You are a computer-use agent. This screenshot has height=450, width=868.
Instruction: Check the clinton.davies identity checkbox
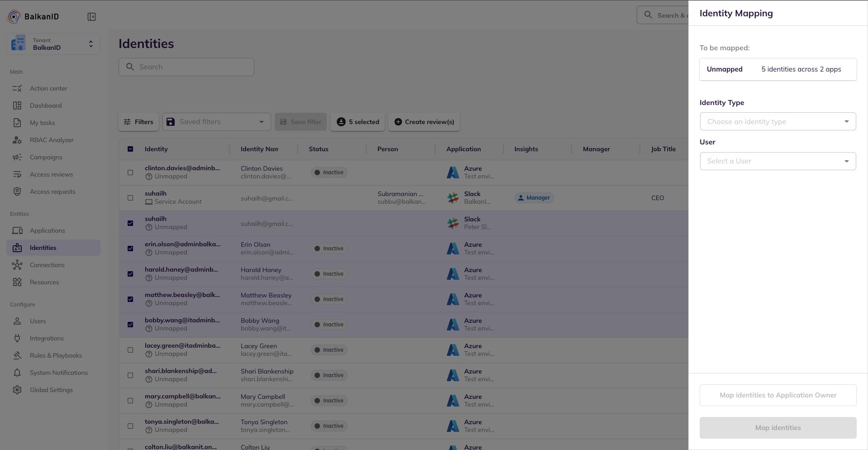tap(130, 172)
